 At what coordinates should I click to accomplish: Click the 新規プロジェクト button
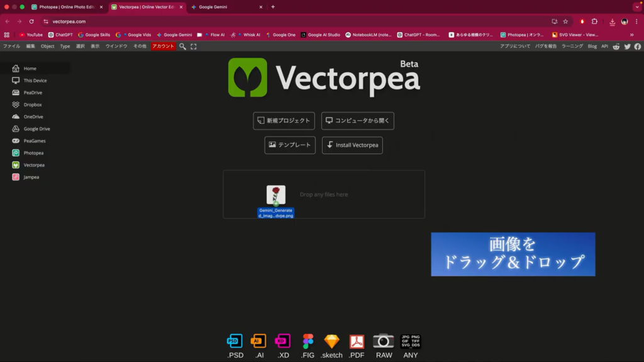[284, 121]
